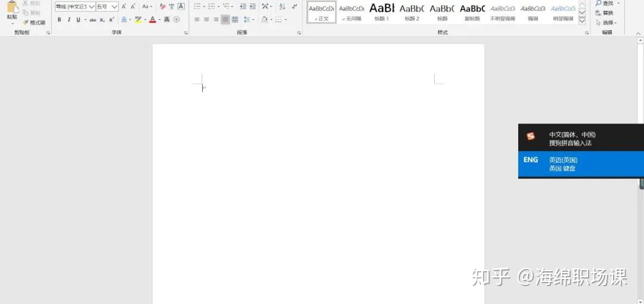Click the Phonetic Guide (拼音) icon

pyautogui.click(x=171, y=7)
